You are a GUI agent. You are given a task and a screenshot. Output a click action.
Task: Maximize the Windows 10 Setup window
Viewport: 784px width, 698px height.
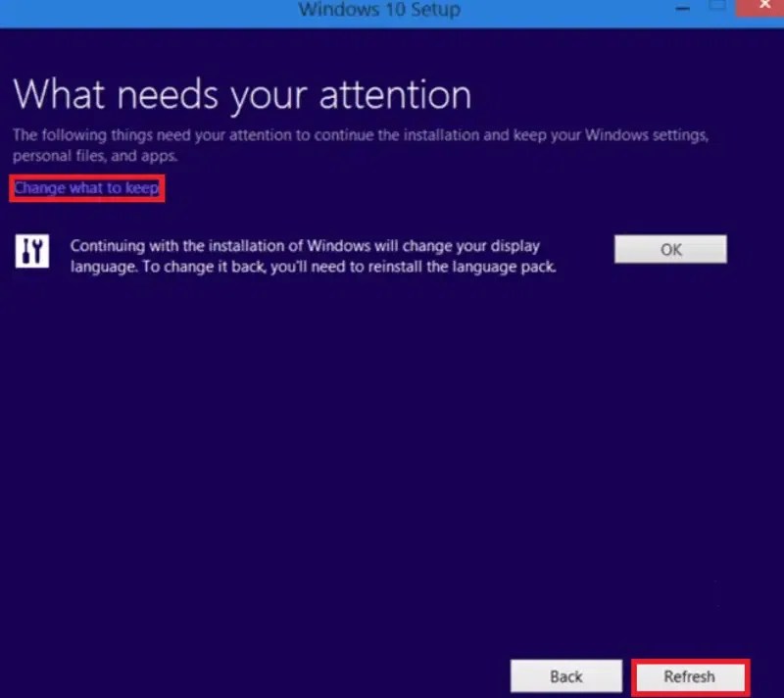coord(717,6)
